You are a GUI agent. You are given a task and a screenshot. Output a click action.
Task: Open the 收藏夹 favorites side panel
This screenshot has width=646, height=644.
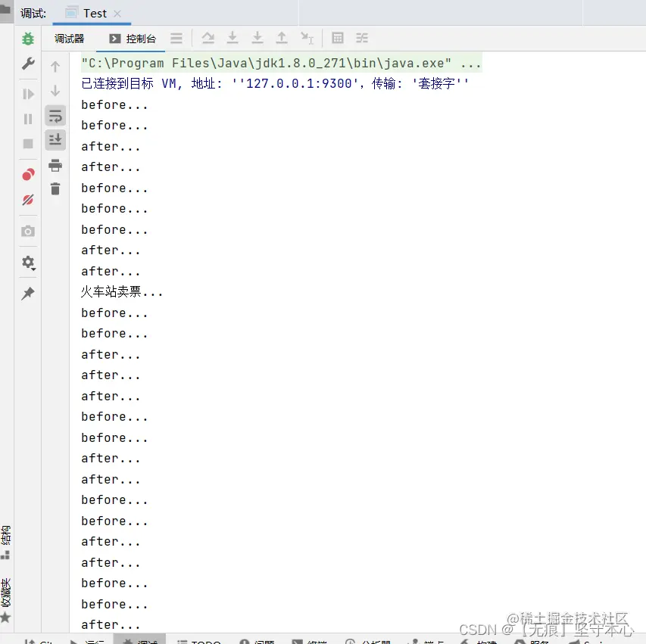tap(5, 593)
